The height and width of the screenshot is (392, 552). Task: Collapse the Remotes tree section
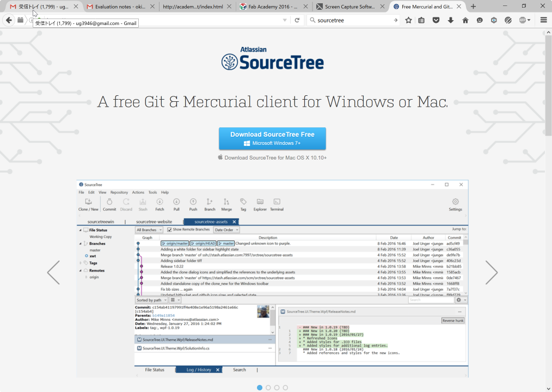80,271
